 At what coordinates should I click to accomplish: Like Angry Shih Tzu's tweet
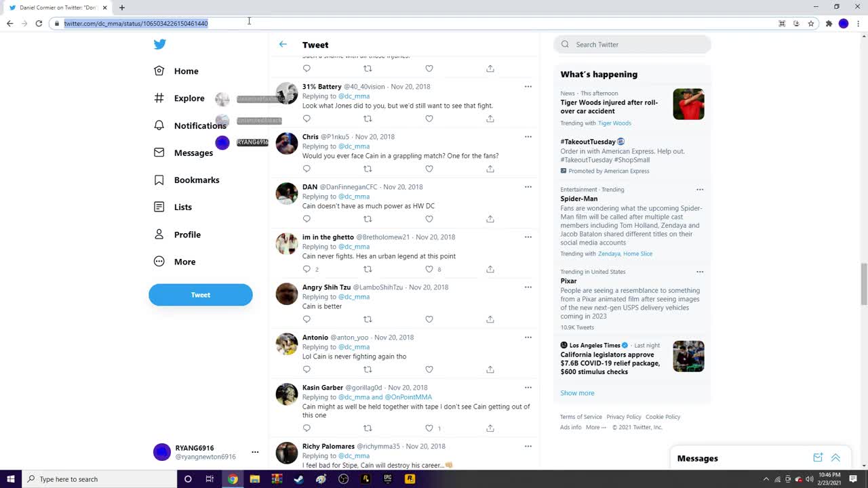coord(429,319)
